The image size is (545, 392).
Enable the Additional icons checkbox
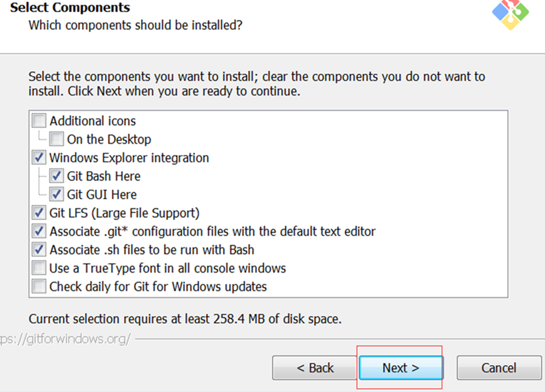pos(39,120)
